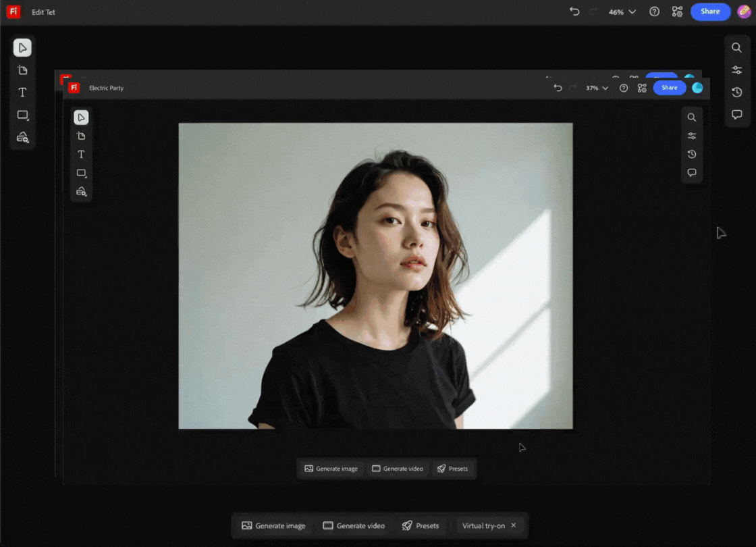The image size is (756, 547).
Task: Open the apps icon in the Electric Party header
Action: coord(642,88)
